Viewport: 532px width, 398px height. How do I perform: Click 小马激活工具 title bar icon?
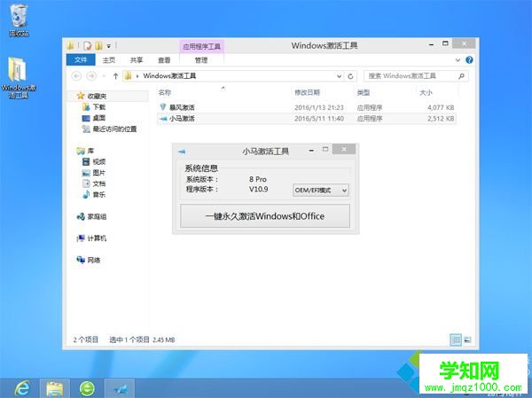click(182, 152)
